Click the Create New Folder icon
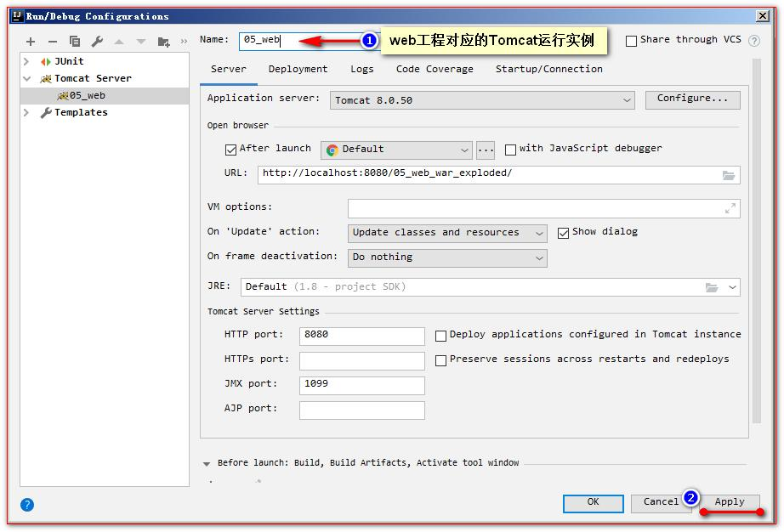The width and height of the screenshot is (784, 532). point(163,42)
